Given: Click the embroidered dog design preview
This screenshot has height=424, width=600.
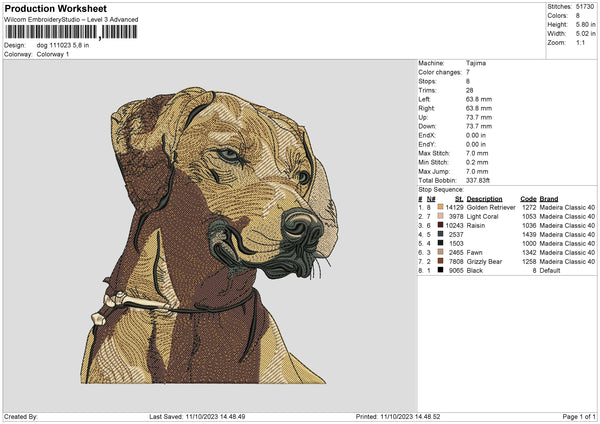Looking at the screenshot, I should click(x=209, y=235).
